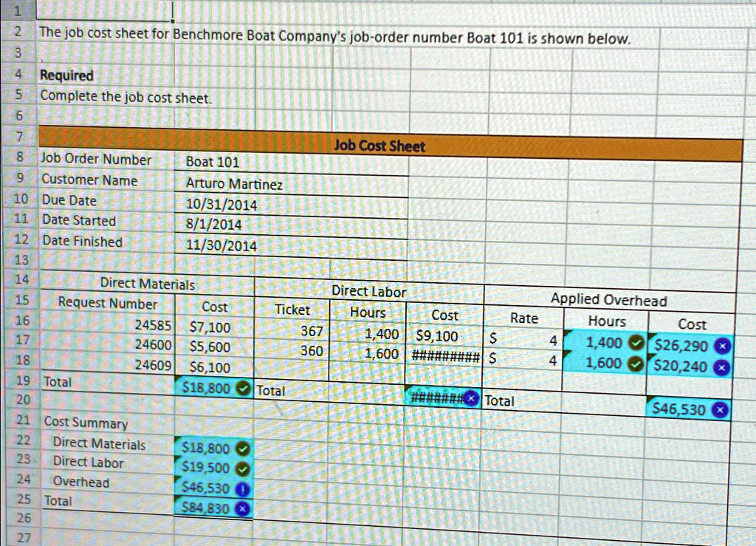Click the error icon beside the $84,830 cost total

[242, 508]
